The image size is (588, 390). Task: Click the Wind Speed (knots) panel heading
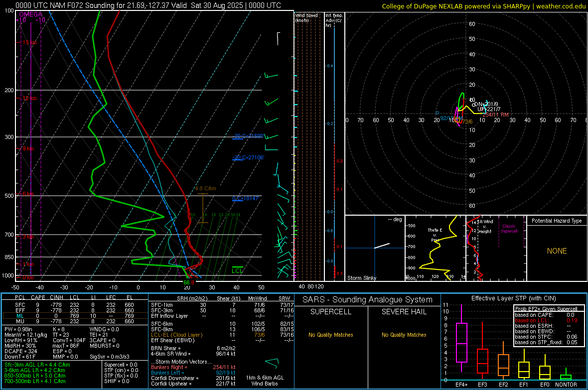[306, 17]
